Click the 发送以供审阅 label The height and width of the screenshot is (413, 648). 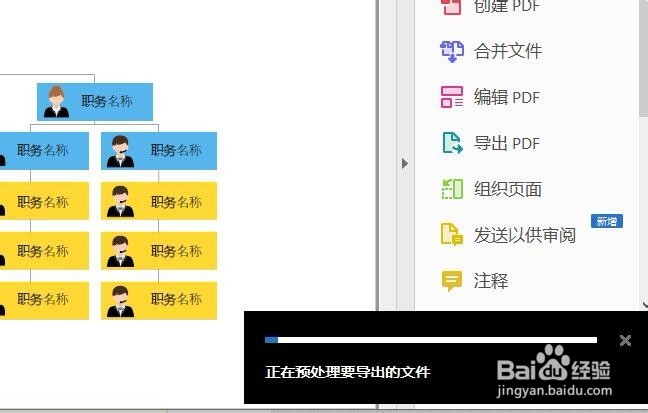(x=524, y=235)
